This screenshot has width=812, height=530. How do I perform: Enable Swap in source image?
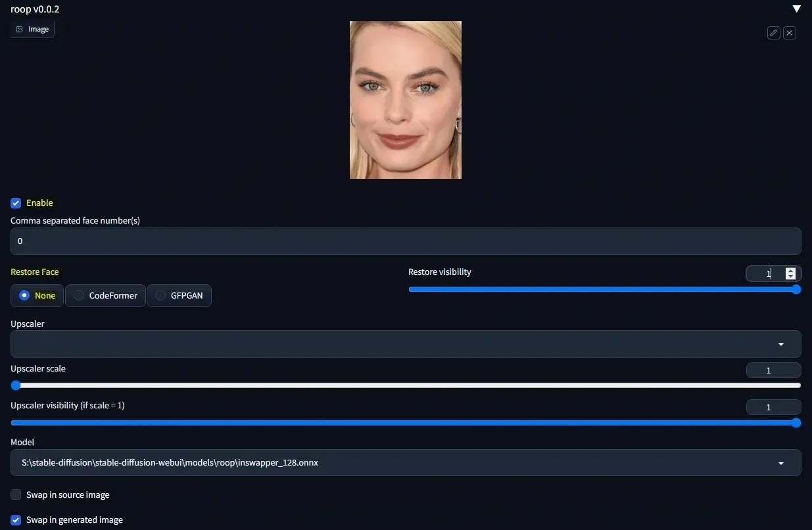tap(15, 494)
